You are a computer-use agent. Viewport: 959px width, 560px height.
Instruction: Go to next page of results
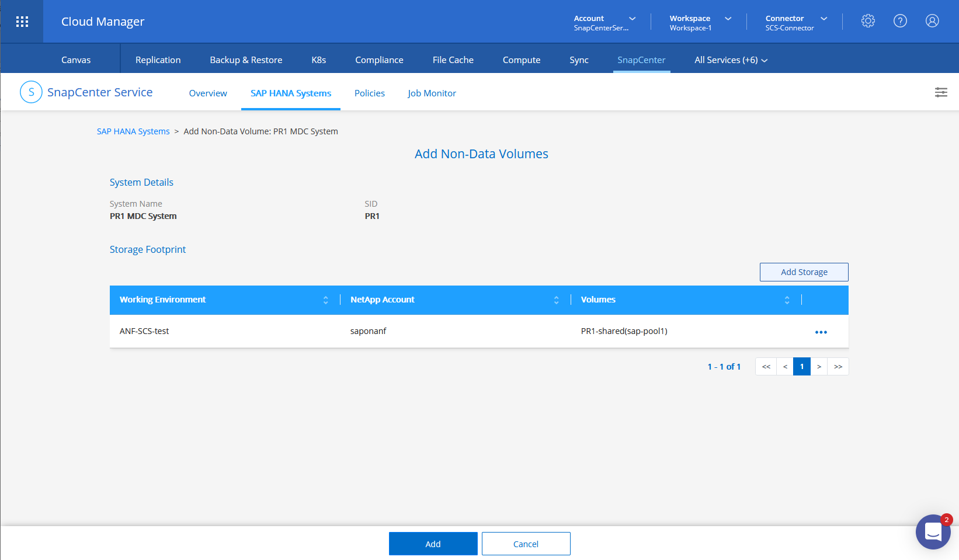point(819,367)
